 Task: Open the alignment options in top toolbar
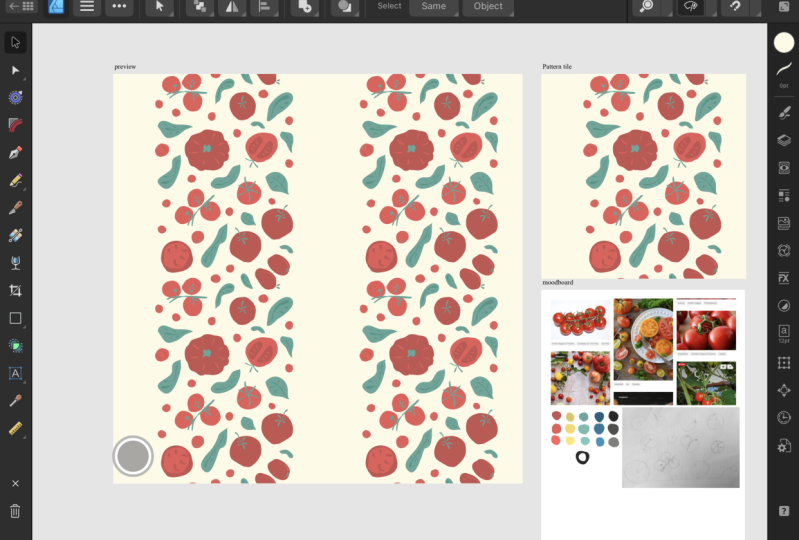[264, 7]
